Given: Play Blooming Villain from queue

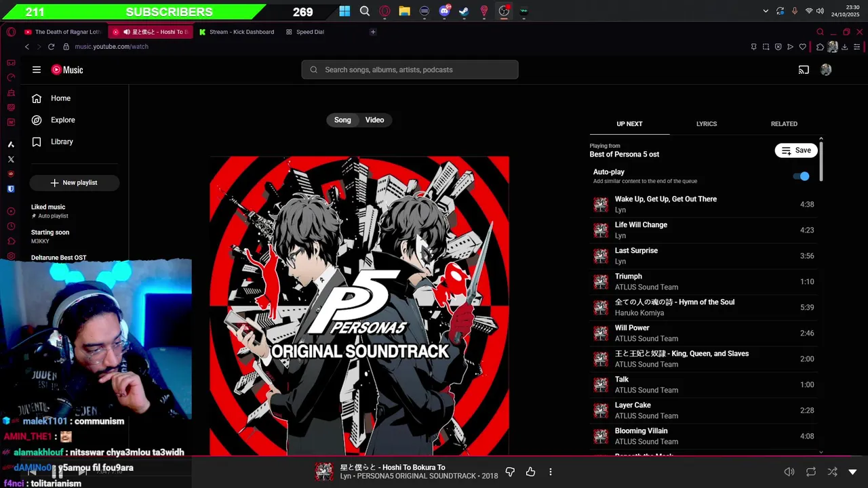Looking at the screenshot, I should pyautogui.click(x=703, y=436).
